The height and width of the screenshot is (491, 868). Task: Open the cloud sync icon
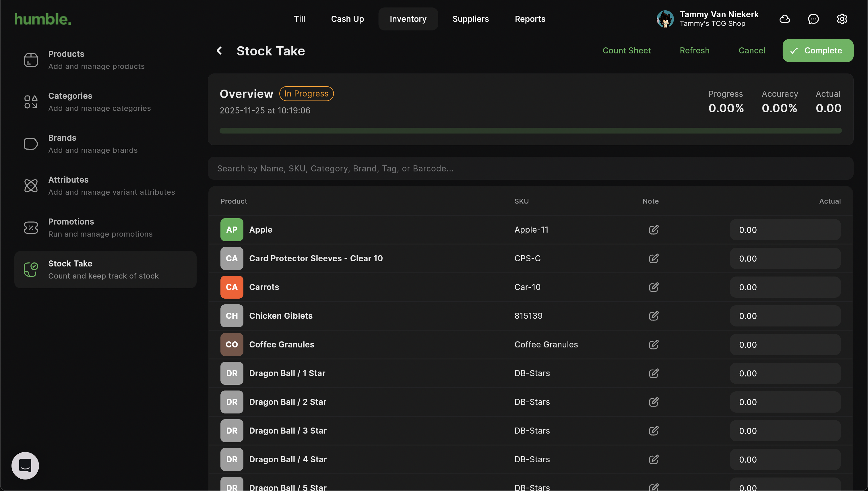[x=784, y=19]
